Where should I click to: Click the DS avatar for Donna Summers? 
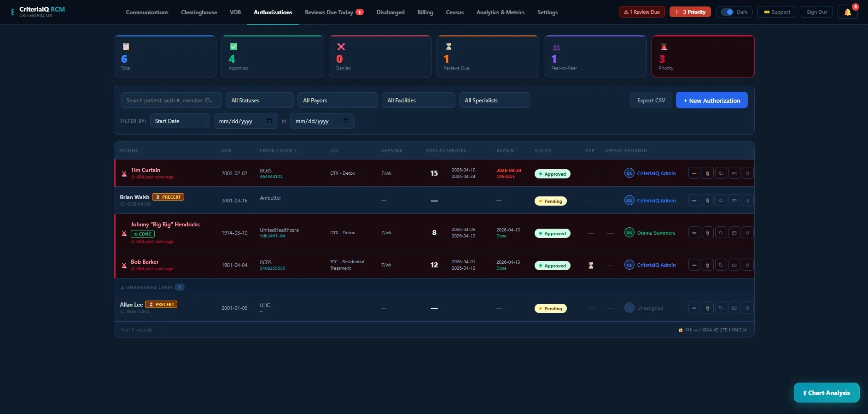click(x=629, y=233)
